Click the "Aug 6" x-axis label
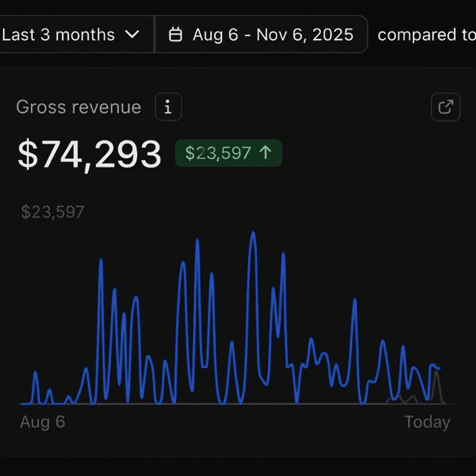The height and width of the screenshot is (476, 476). pos(42,422)
